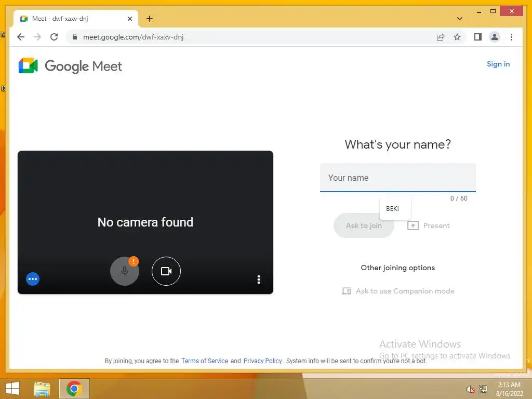Focus the Your name input field
The image size is (532, 399).
point(397,178)
